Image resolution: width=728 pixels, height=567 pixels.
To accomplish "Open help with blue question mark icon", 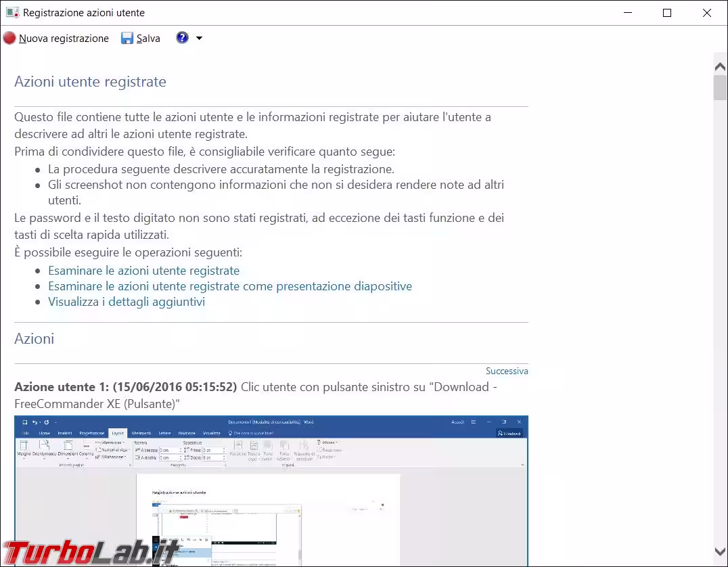I will [182, 38].
